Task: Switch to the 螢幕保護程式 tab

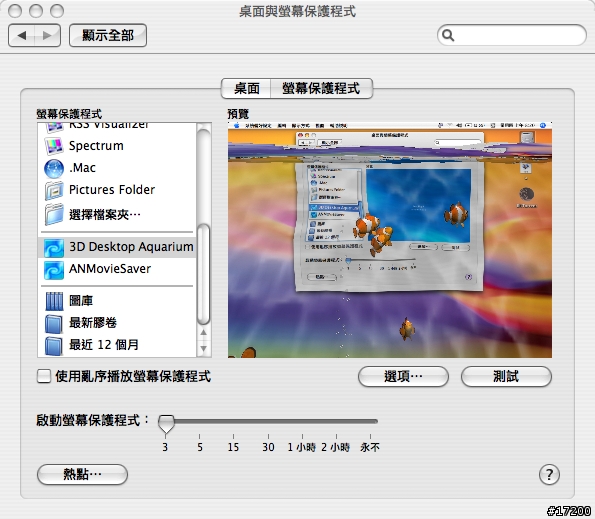Action: pos(321,88)
